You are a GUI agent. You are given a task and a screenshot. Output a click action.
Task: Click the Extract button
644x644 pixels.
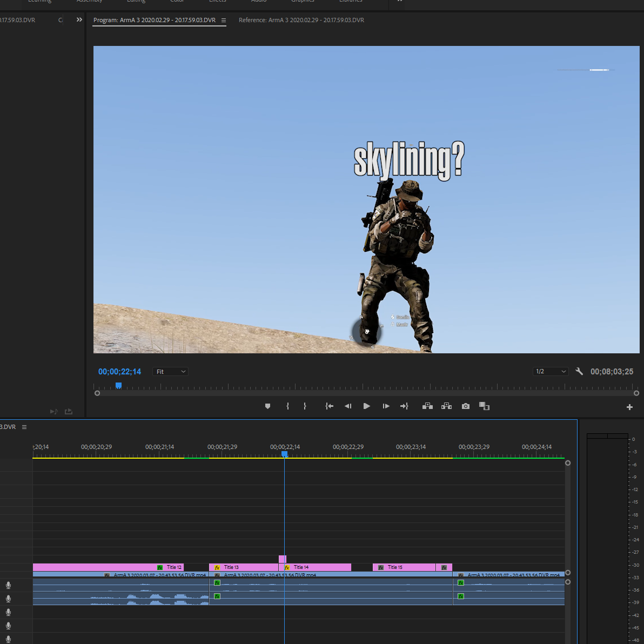pos(446,406)
